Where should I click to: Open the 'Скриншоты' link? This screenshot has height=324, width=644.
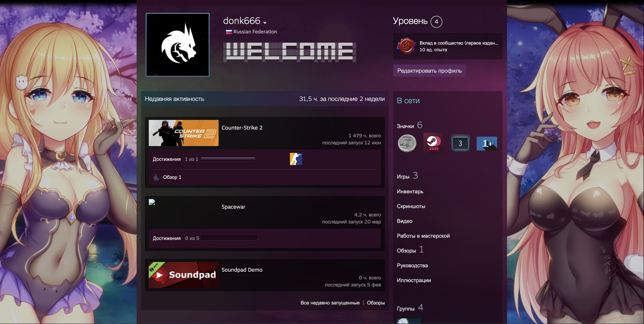click(411, 206)
